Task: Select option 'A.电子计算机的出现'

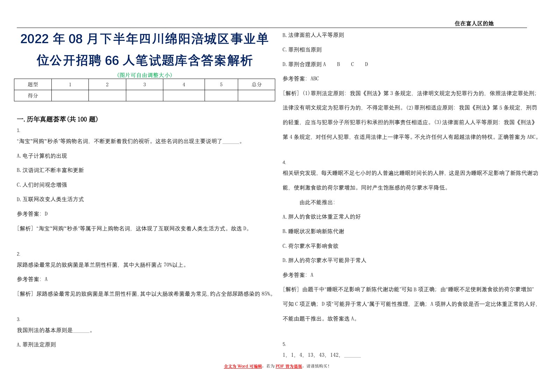Action: point(42,156)
